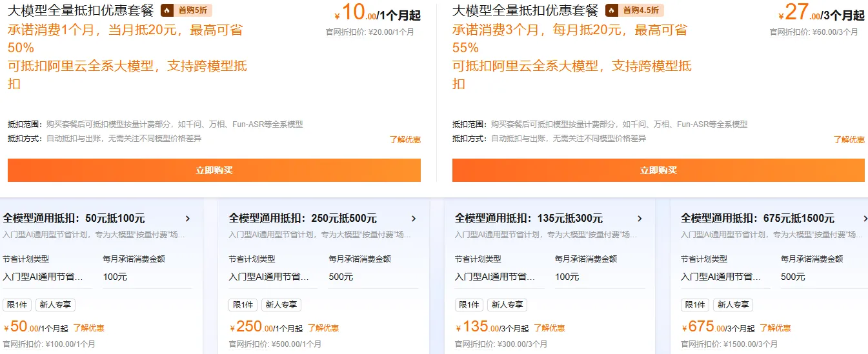Click 立即购买 for the 3个月 package

pyautogui.click(x=658, y=170)
